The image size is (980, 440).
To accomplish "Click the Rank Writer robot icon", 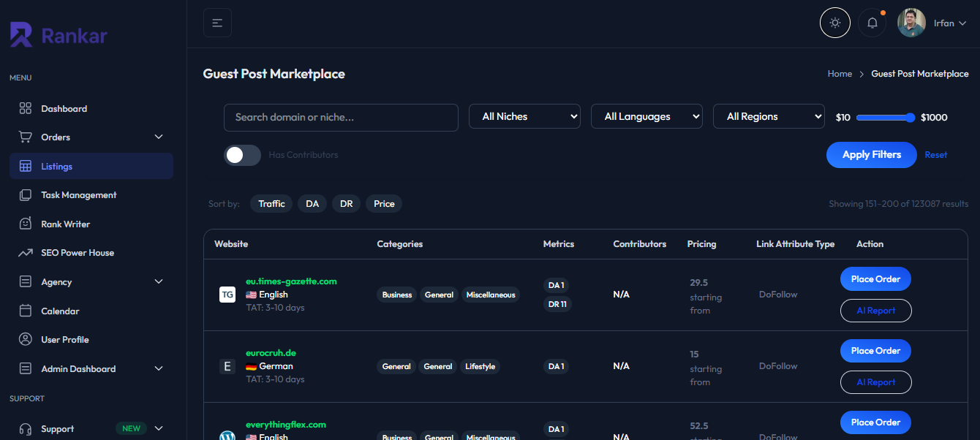I will click(x=26, y=224).
